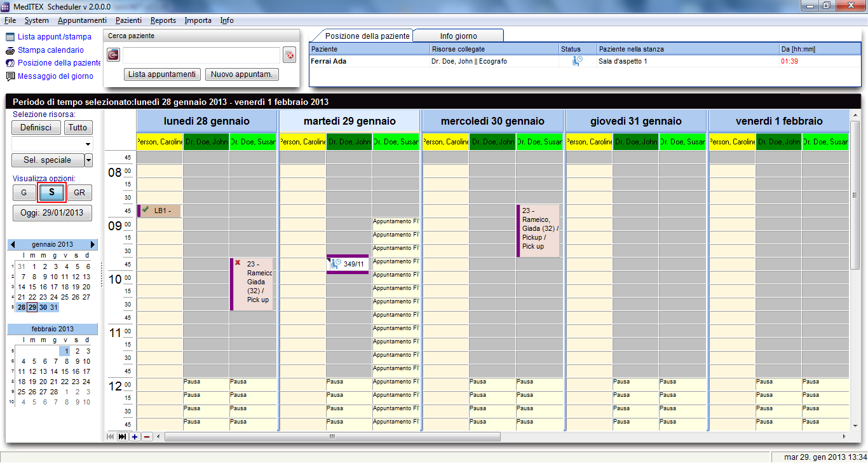Click the red X on Monday Rameico appointment
The width and height of the screenshot is (868, 463).
pos(238,263)
